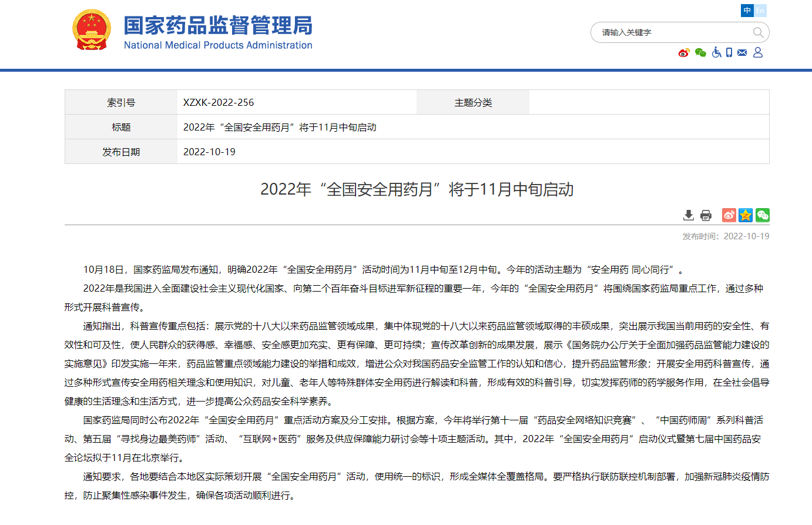
Task: Click the paragraph starting 通知指出
Action: 417,364
